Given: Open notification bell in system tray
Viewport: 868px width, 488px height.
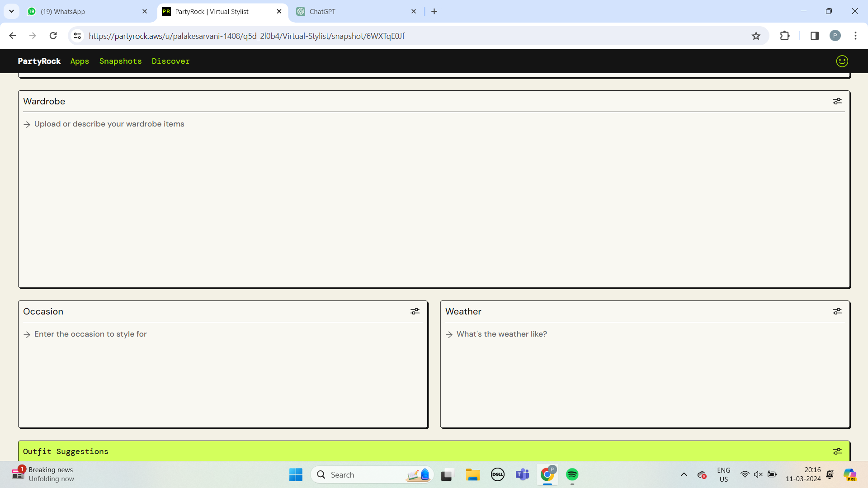Looking at the screenshot, I should point(830,474).
